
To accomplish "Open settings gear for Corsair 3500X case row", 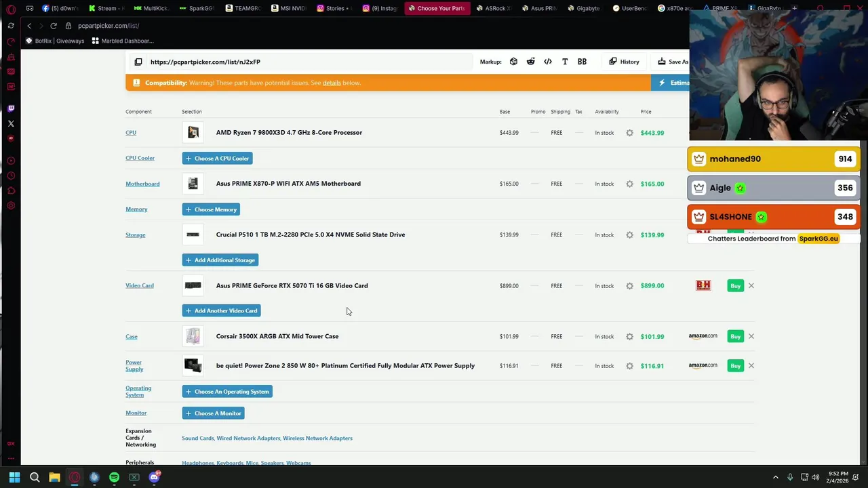I will point(630,337).
